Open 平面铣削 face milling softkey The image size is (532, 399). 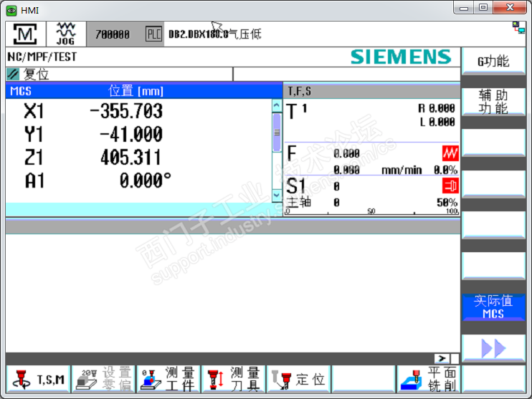pos(429,380)
